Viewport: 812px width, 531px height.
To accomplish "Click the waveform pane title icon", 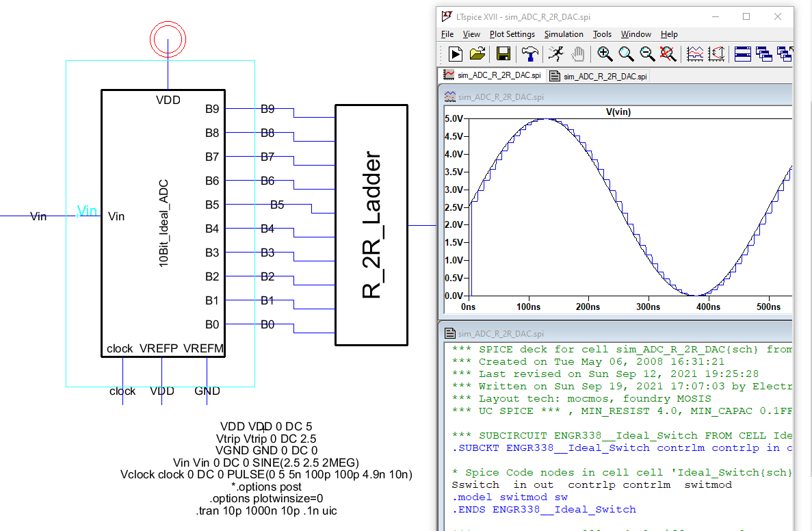I will (x=450, y=97).
